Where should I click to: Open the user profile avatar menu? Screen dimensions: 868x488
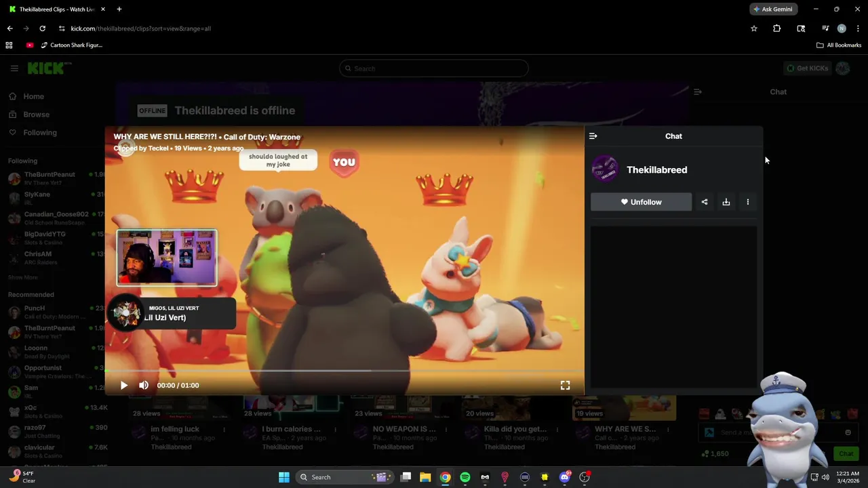click(x=843, y=68)
